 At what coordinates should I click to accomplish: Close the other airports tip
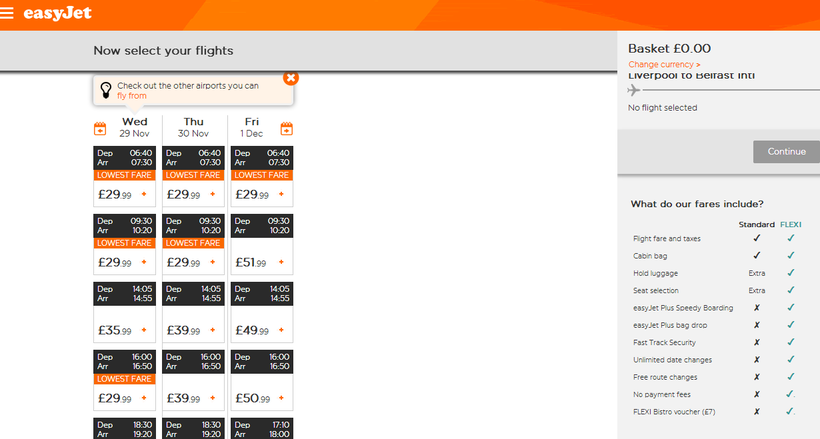(291, 78)
